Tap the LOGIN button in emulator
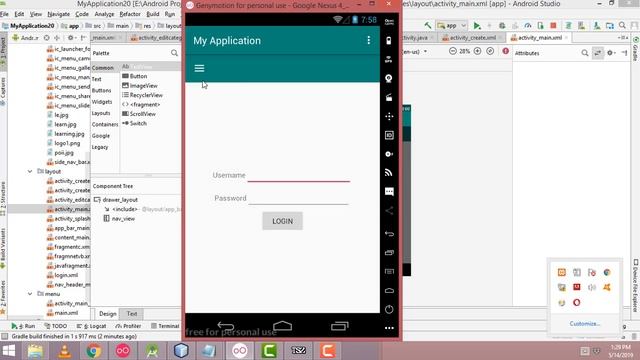640x360 pixels. [x=282, y=221]
